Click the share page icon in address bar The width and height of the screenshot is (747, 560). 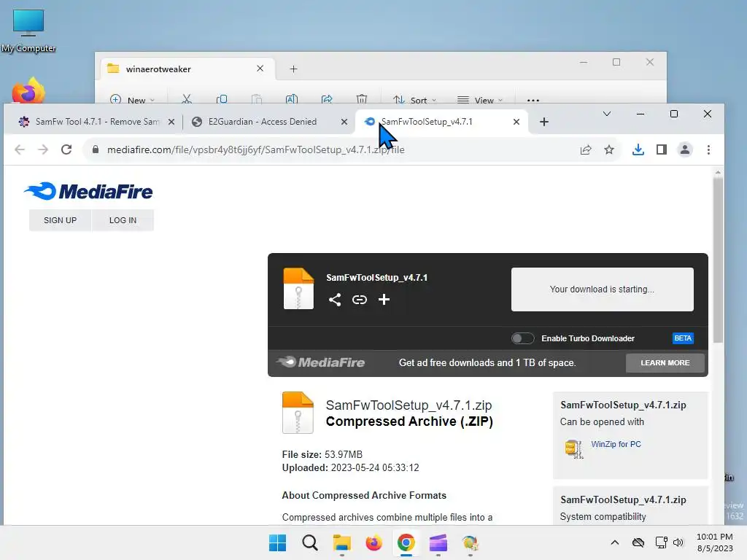pyautogui.click(x=586, y=149)
